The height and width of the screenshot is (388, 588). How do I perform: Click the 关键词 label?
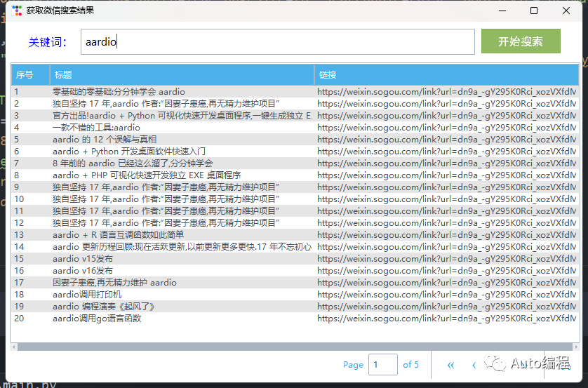tap(48, 42)
